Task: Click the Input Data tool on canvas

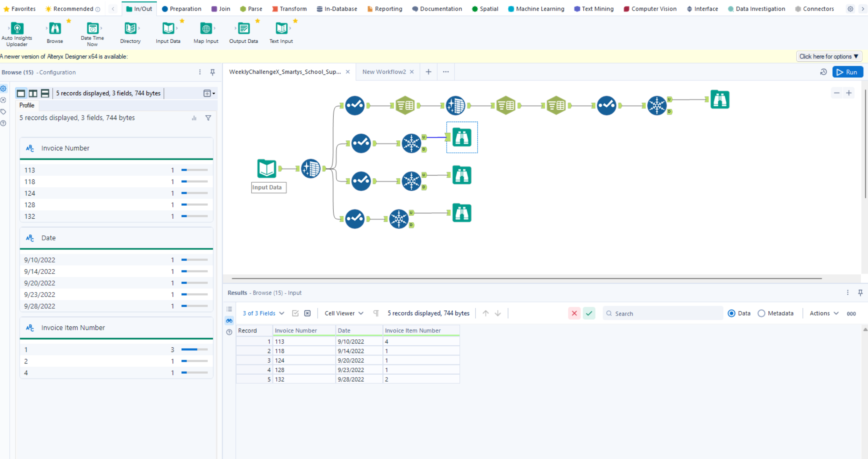Action: pos(266,168)
